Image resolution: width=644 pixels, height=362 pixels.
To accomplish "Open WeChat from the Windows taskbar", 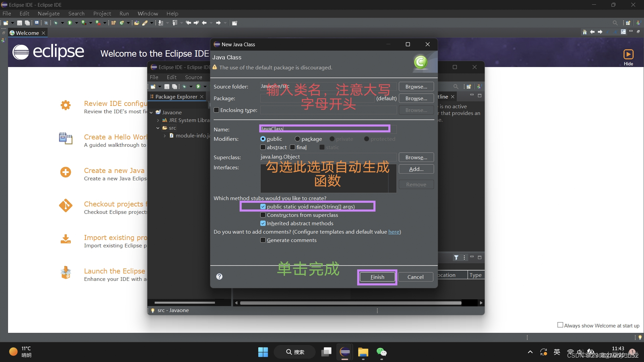I will (x=381, y=352).
